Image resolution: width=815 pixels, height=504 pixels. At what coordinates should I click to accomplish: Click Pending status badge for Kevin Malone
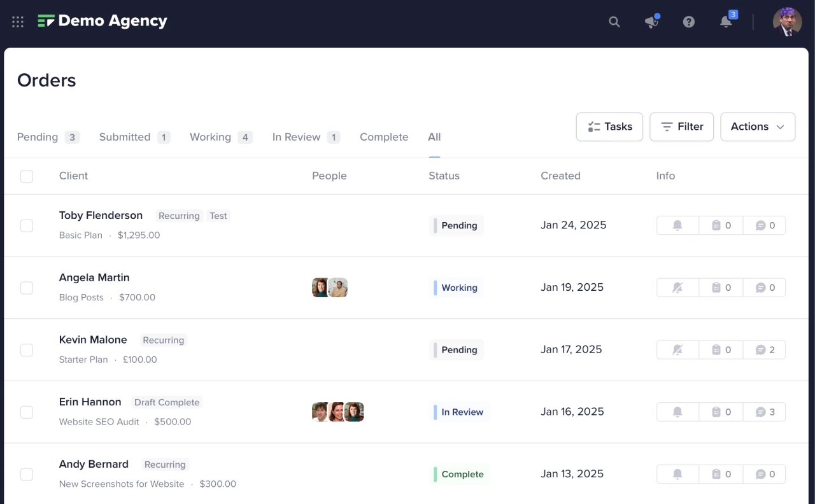[x=457, y=350]
